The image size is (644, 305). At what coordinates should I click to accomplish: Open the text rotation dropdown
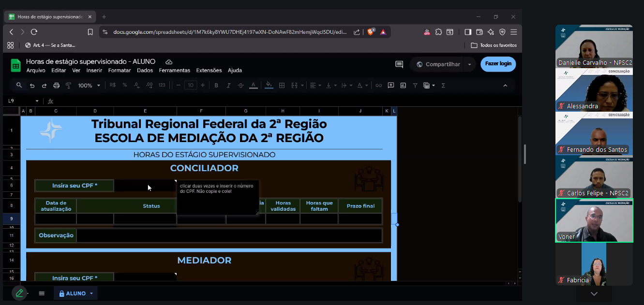tap(361, 85)
